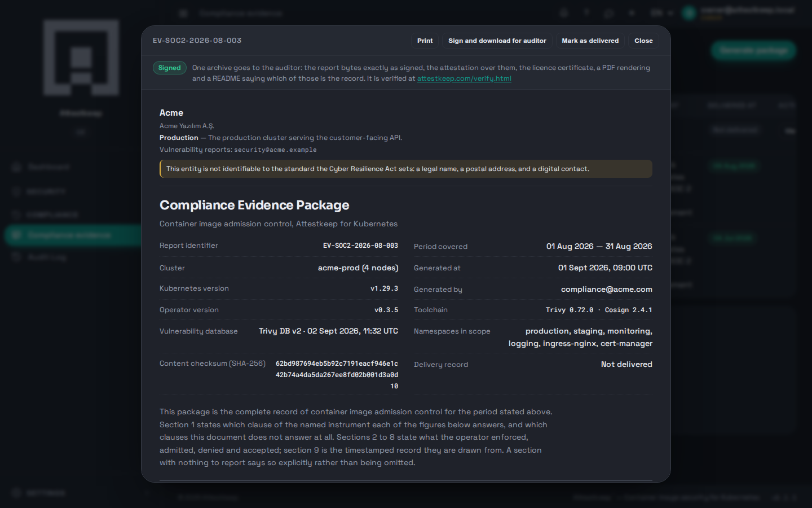
Task: Click the period 01 Aug 2026 — 31 Aug 2026
Action: [599, 247]
